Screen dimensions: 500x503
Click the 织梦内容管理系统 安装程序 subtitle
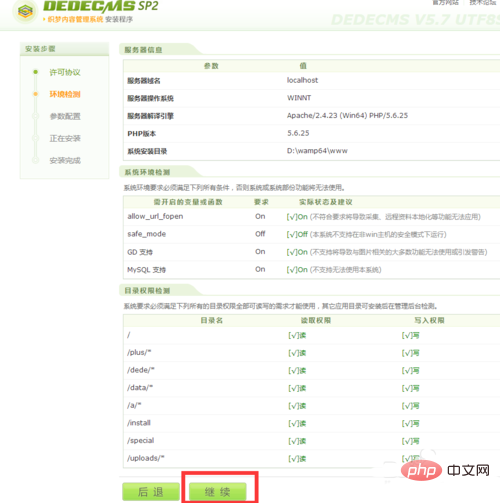[88, 19]
